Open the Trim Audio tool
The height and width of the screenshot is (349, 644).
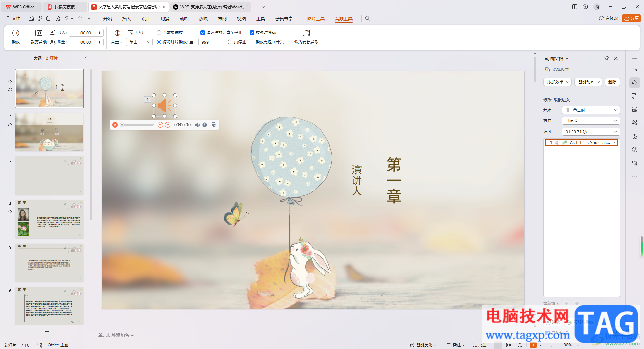(39, 37)
